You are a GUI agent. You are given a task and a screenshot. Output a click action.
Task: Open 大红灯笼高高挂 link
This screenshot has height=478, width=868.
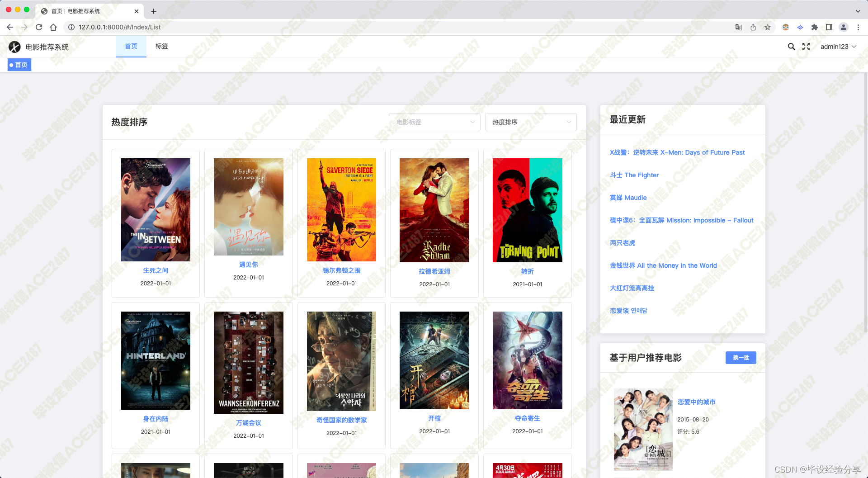point(632,288)
